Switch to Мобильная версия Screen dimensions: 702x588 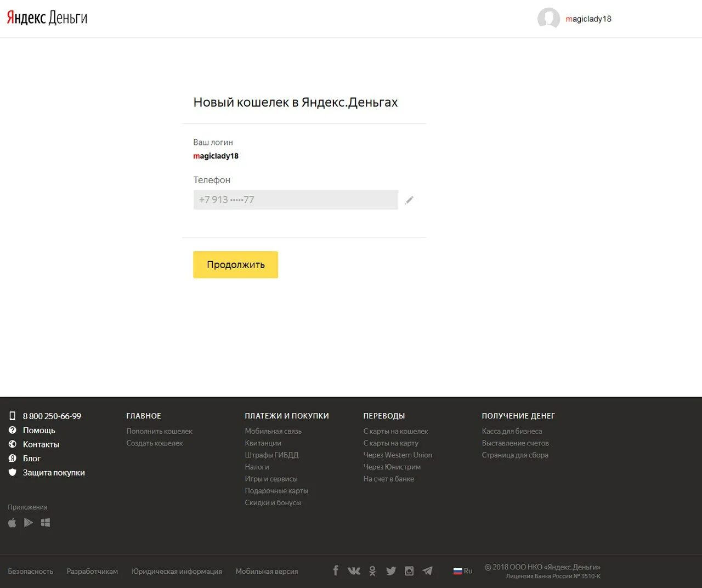click(x=267, y=572)
